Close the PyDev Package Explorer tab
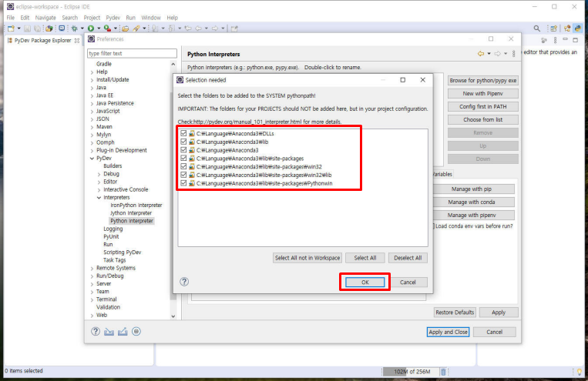This screenshot has height=381, width=588. (77, 41)
